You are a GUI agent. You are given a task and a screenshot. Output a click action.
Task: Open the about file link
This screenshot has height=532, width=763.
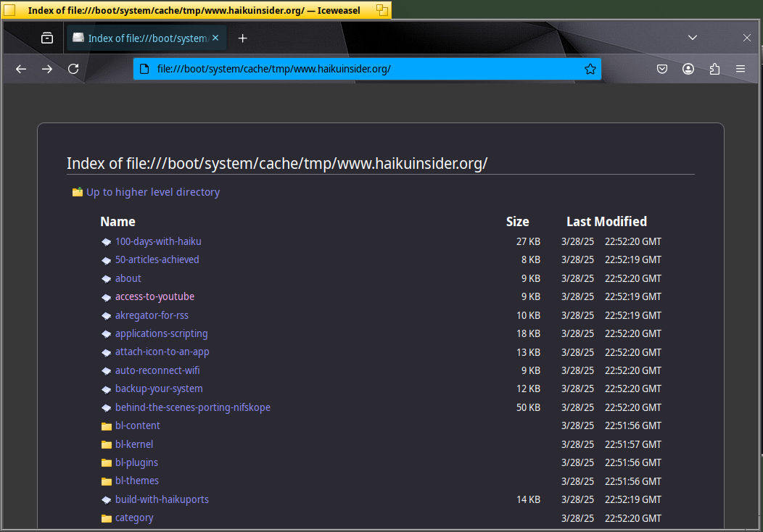click(128, 278)
